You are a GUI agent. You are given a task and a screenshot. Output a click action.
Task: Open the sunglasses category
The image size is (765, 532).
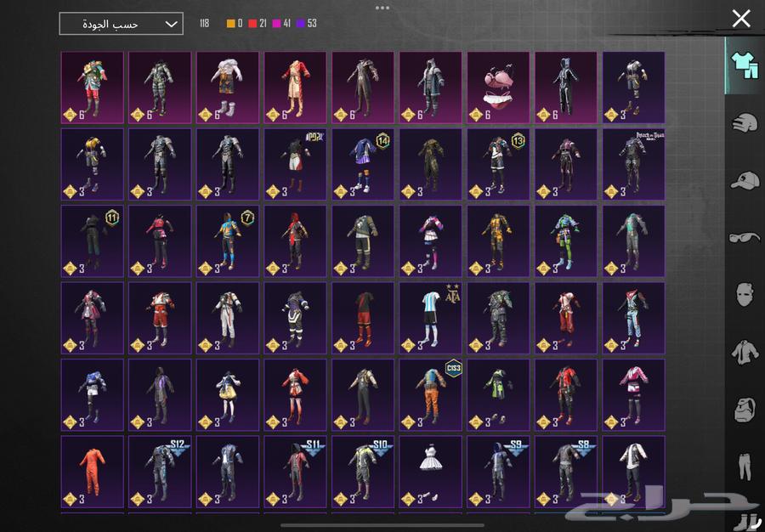point(745,237)
